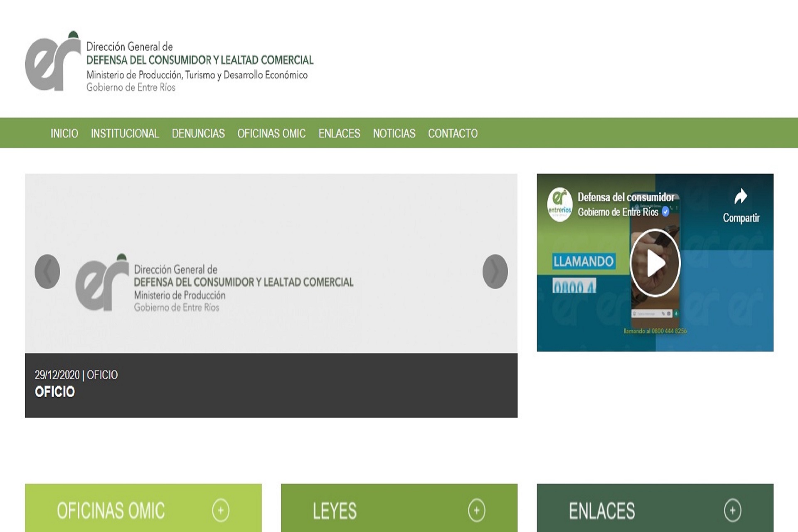Click the Compartir share arrow icon
The image size is (798, 532).
(740, 197)
